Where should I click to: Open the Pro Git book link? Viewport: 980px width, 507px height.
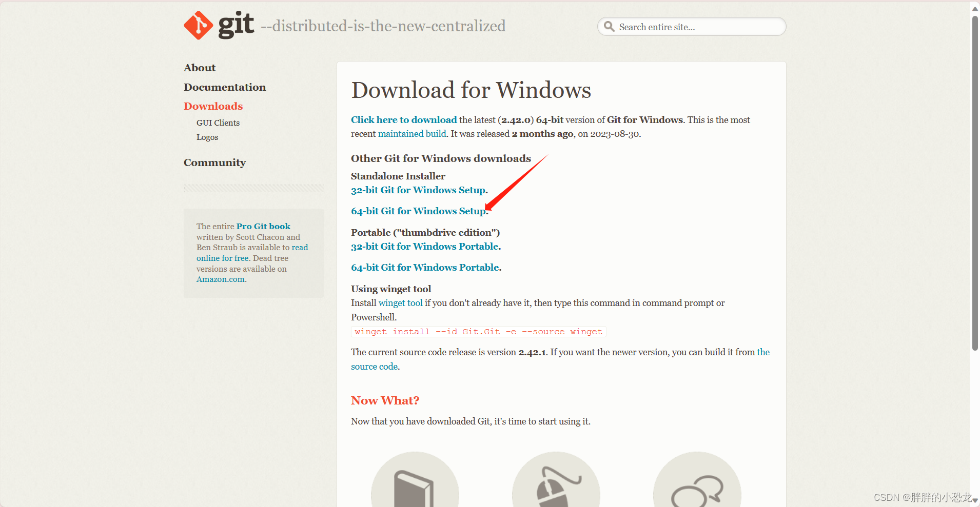click(x=263, y=226)
